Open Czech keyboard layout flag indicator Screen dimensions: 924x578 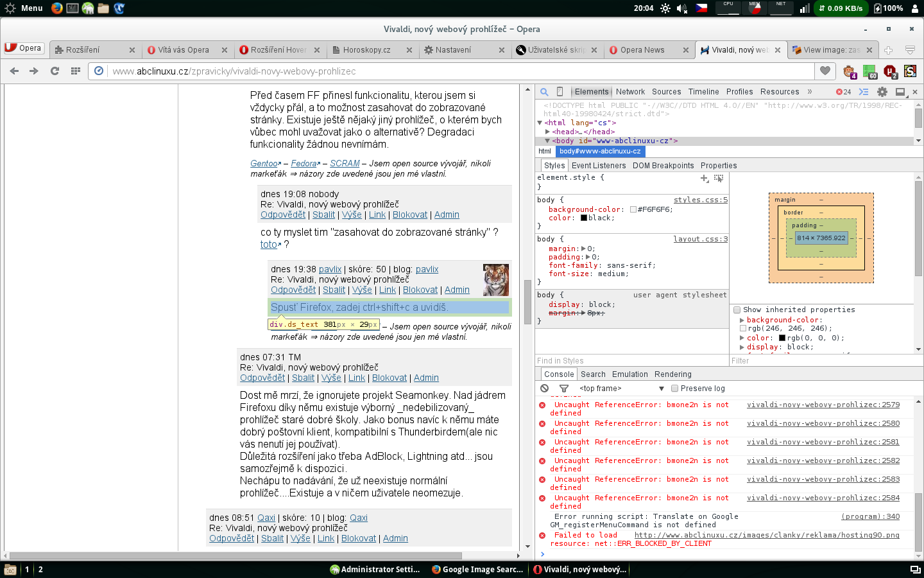[701, 8]
